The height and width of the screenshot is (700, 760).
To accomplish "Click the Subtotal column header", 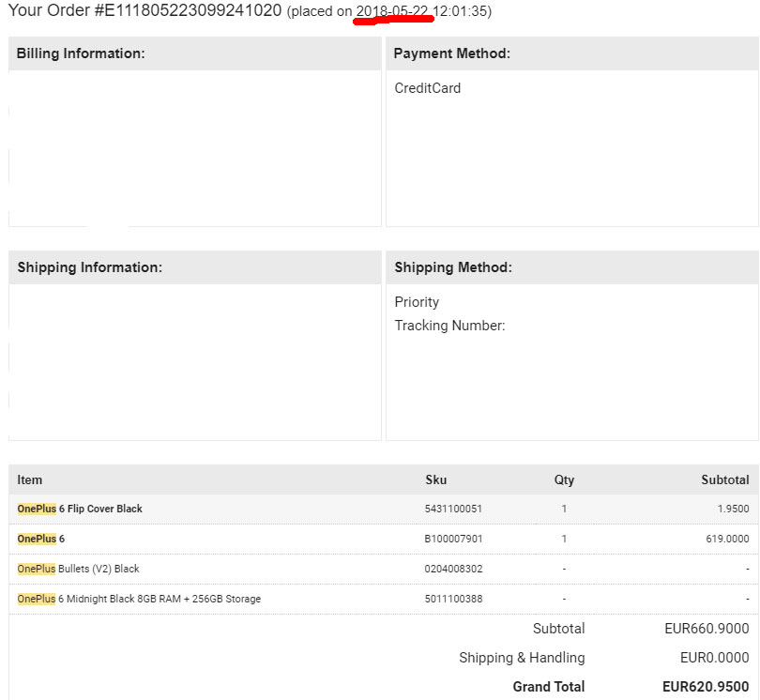I will click(725, 479).
